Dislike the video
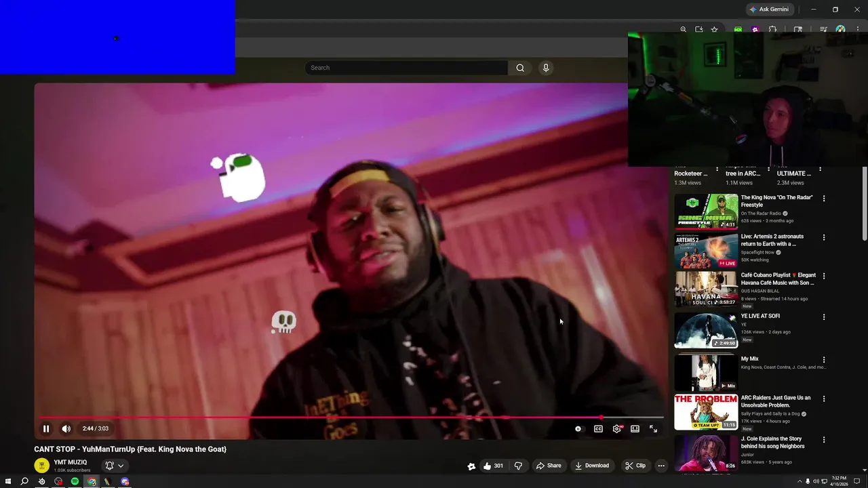 (518, 466)
